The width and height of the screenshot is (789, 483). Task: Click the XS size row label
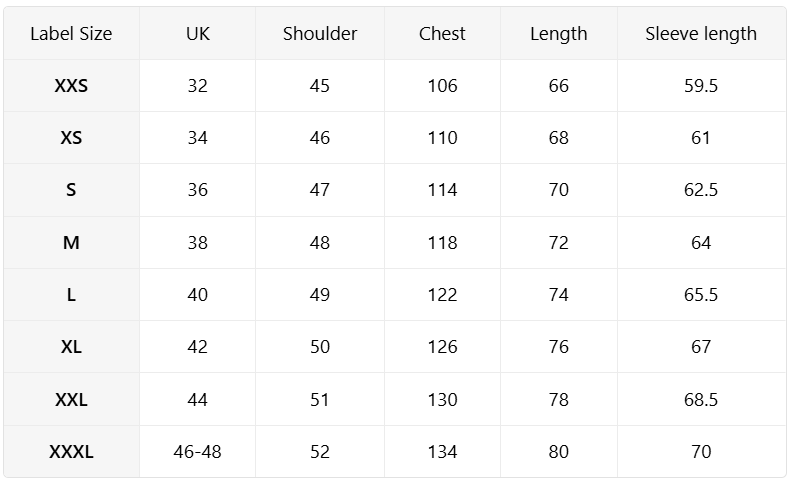point(71,138)
